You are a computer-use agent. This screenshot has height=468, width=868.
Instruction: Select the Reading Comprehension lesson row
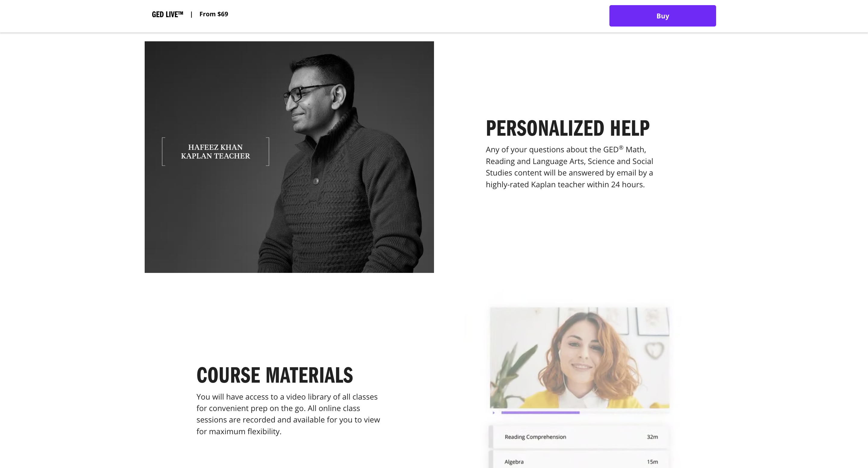pos(579,437)
